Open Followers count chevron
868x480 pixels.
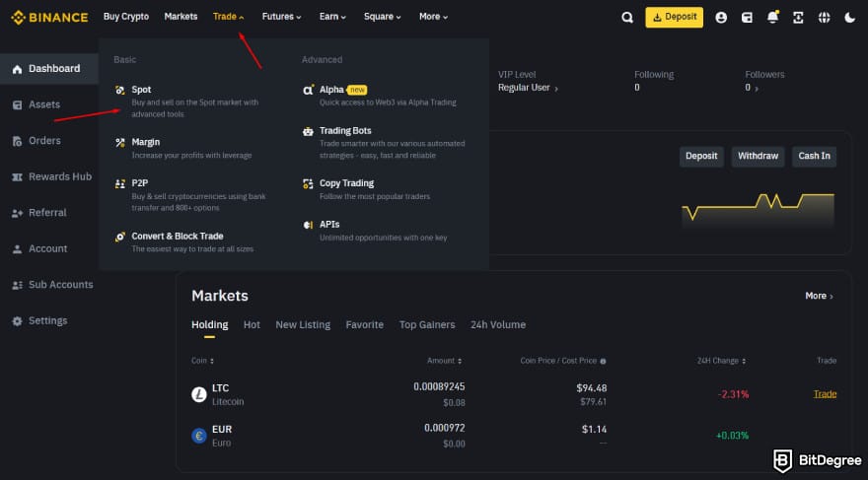point(757,89)
